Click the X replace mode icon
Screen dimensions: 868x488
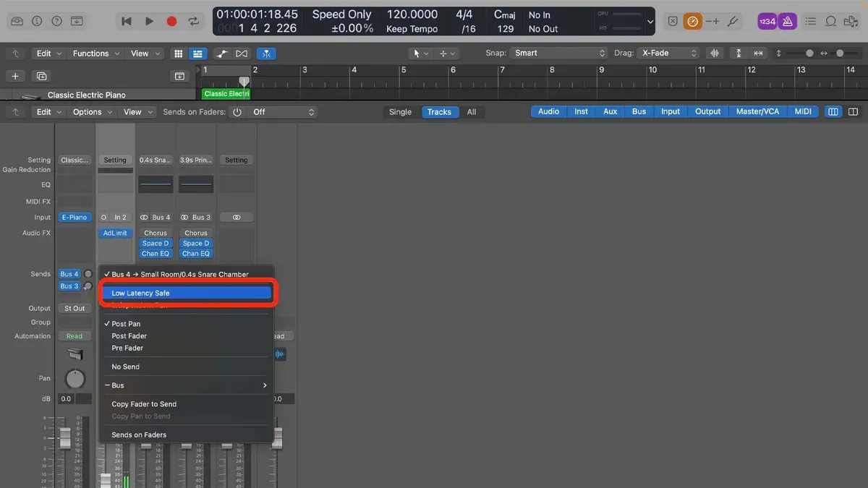pos(673,22)
